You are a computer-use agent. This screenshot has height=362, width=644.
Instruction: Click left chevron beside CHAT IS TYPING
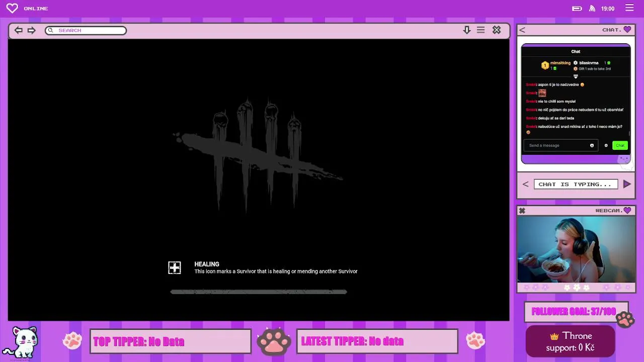tap(526, 184)
